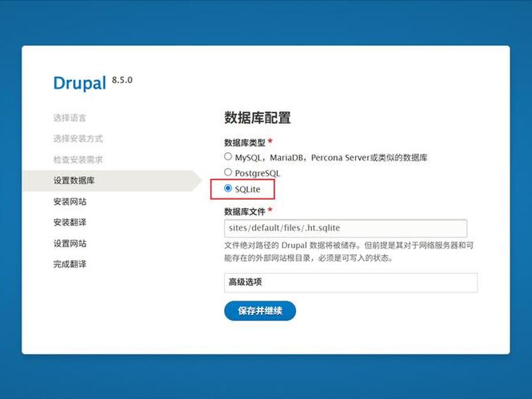This screenshot has width=532, height=399.
Task: Click the 安装网站 step in sidebar
Action: pyautogui.click(x=70, y=201)
